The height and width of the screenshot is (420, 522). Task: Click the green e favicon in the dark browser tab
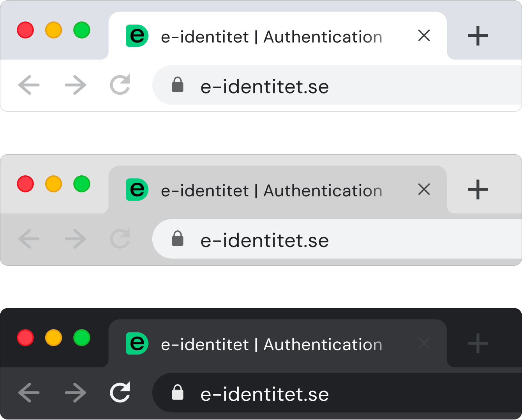(x=137, y=344)
